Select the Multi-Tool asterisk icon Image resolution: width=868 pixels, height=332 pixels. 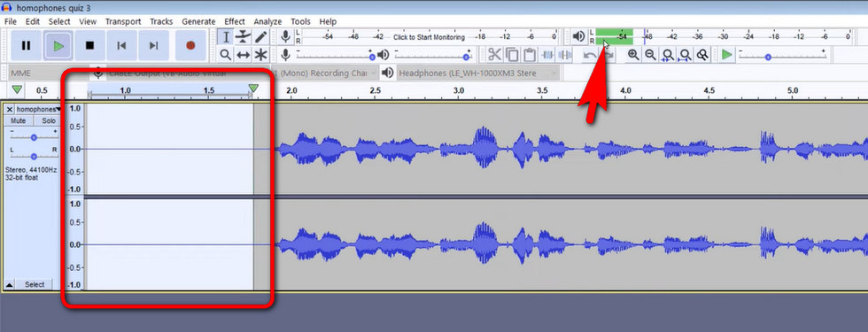click(260, 54)
